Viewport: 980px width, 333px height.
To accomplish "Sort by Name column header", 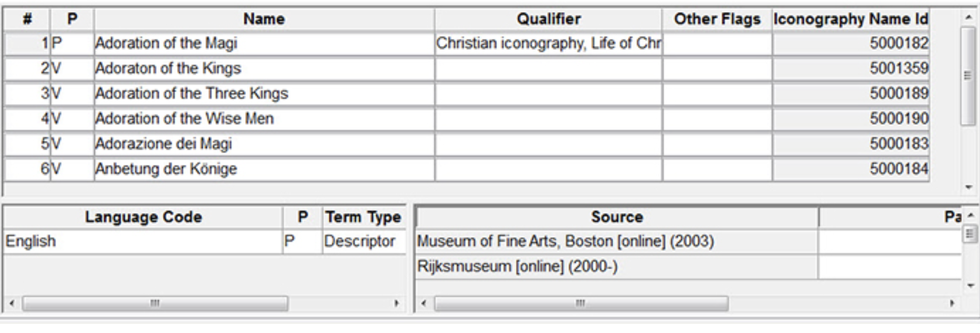I will click(x=264, y=19).
